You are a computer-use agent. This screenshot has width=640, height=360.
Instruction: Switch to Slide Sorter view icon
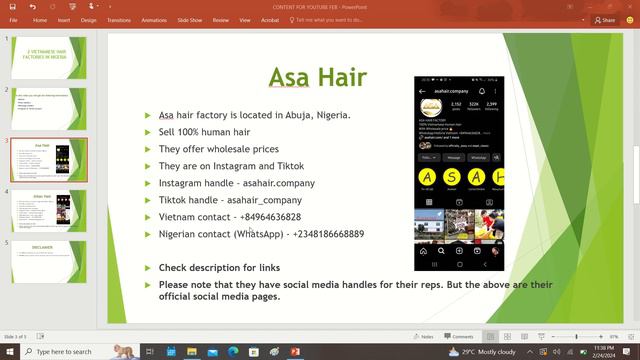pos(507,336)
